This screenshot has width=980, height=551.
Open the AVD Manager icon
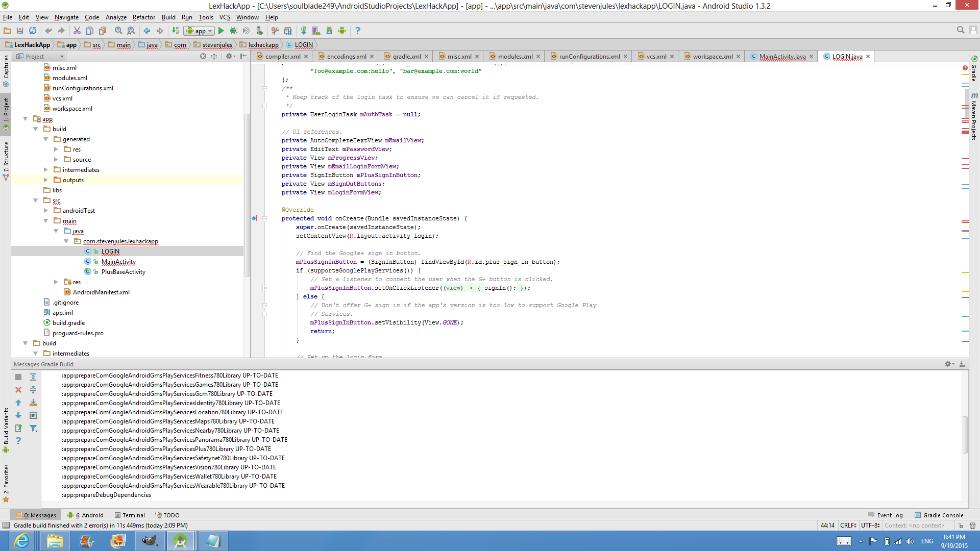316,31
